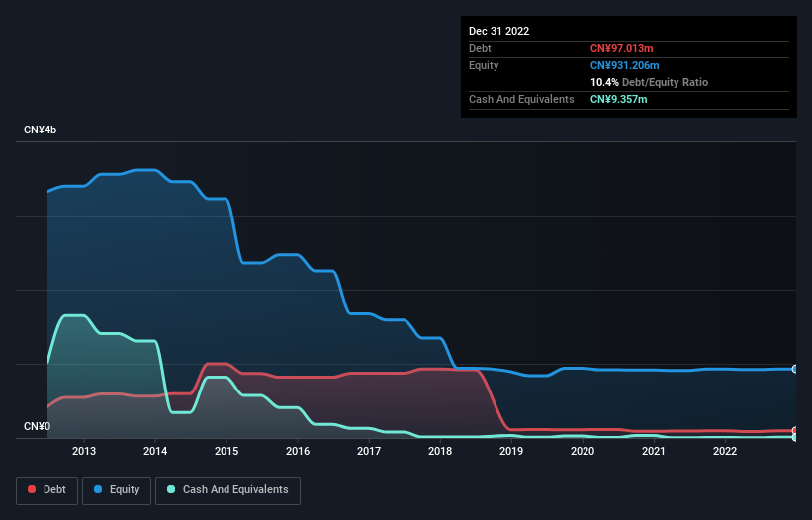Toggle the Equity legend button
The width and height of the screenshot is (812, 520).
tap(117, 490)
